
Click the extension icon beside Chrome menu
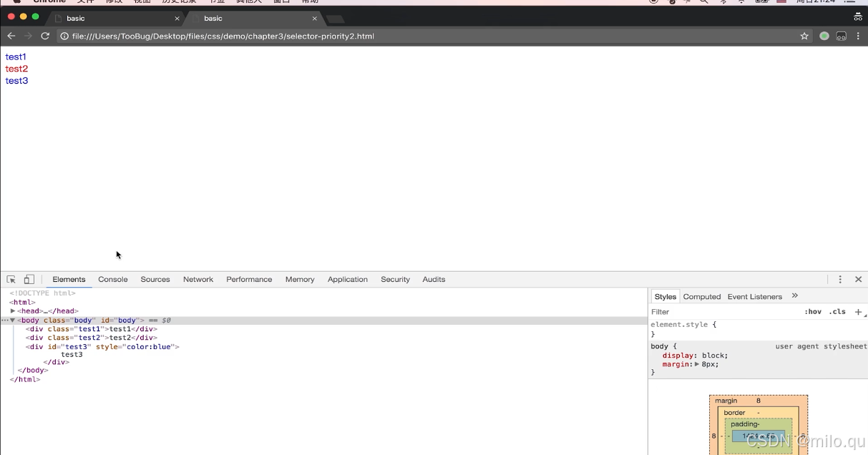[x=842, y=36]
